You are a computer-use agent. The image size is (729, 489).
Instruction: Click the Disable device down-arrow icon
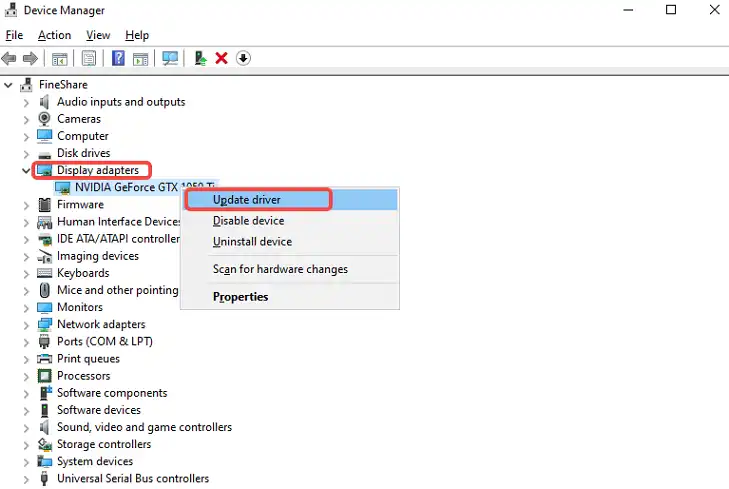[x=243, y=58]
